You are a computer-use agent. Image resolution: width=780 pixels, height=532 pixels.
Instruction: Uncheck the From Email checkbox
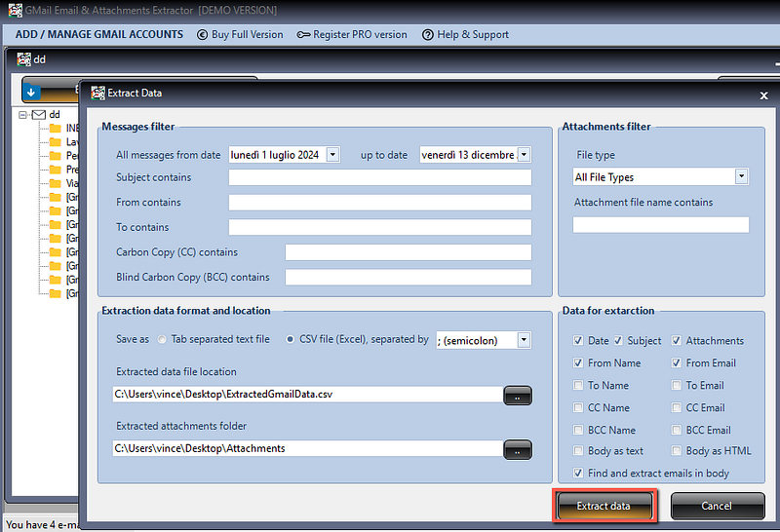[677, 363]
